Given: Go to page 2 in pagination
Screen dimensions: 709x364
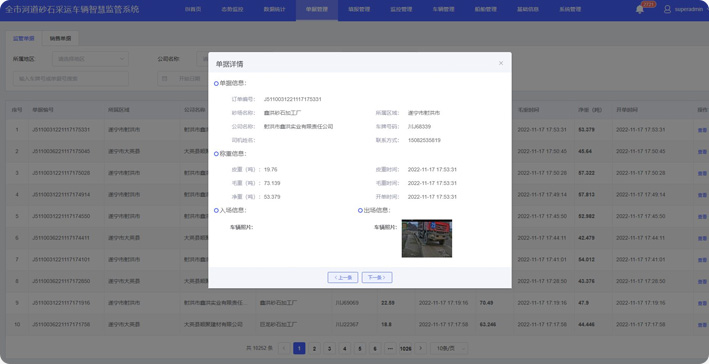Looking at the screenshot, I should coord(314,348).
